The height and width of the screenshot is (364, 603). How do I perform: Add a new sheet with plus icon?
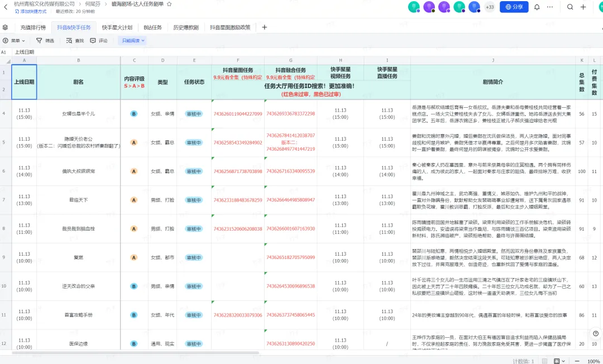coord(264,27)
